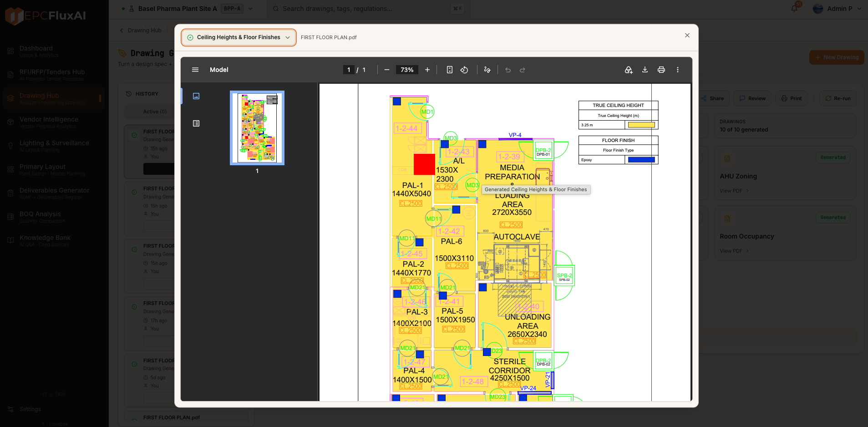The width and height of the screenshot is (868, 427).
Task: Click the blue Epoxy legend swatch
Action: coord(641,160)
